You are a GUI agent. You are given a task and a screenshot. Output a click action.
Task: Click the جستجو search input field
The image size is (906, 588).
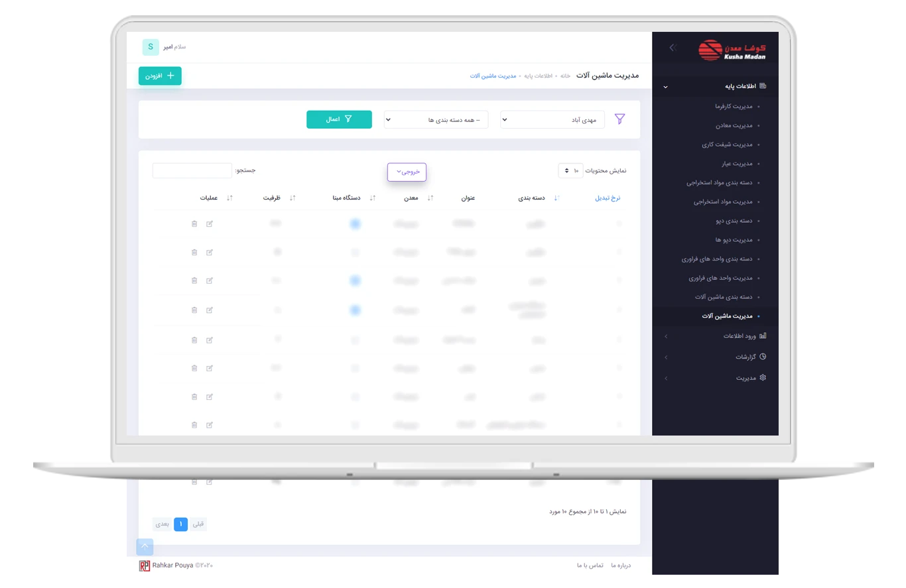(192, 171)
